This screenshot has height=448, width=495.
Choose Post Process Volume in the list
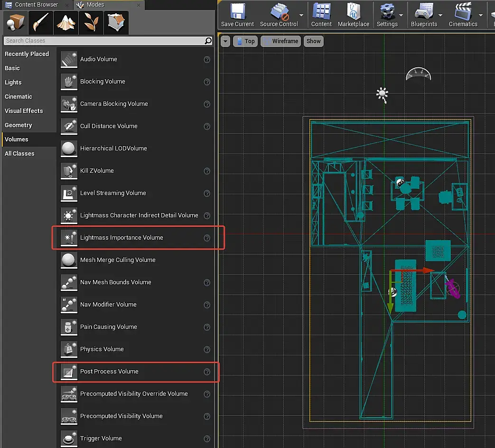[x=109, y=372]
